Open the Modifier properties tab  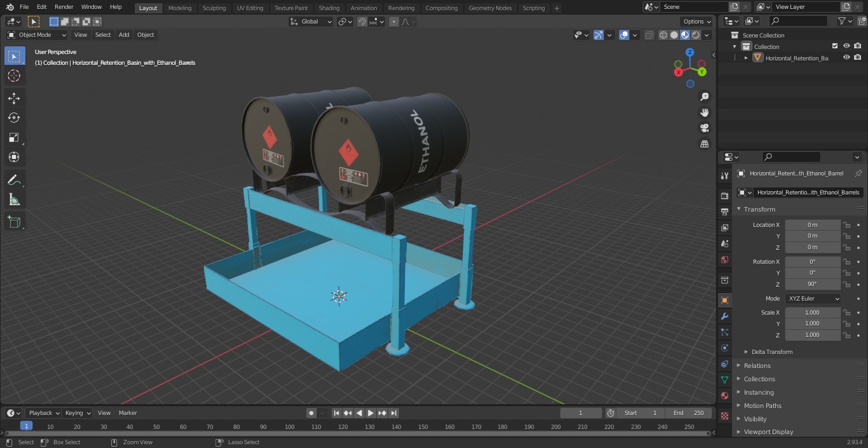(724, 316)
